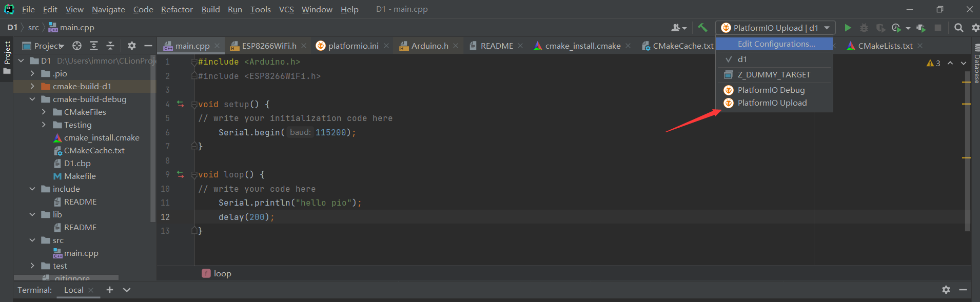Go to previous highlighted error arrow
This screenshot has height=302, width=980.
click(x=950, y=63)
